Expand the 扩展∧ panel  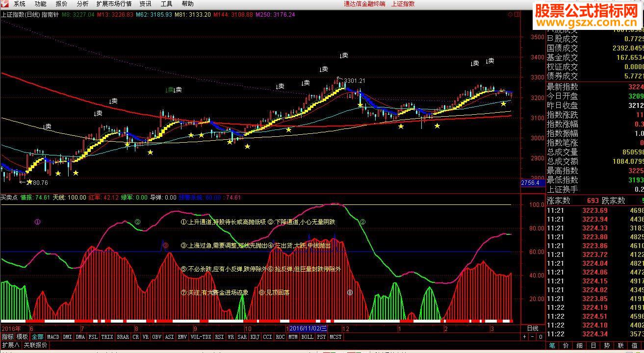point(10,345)
